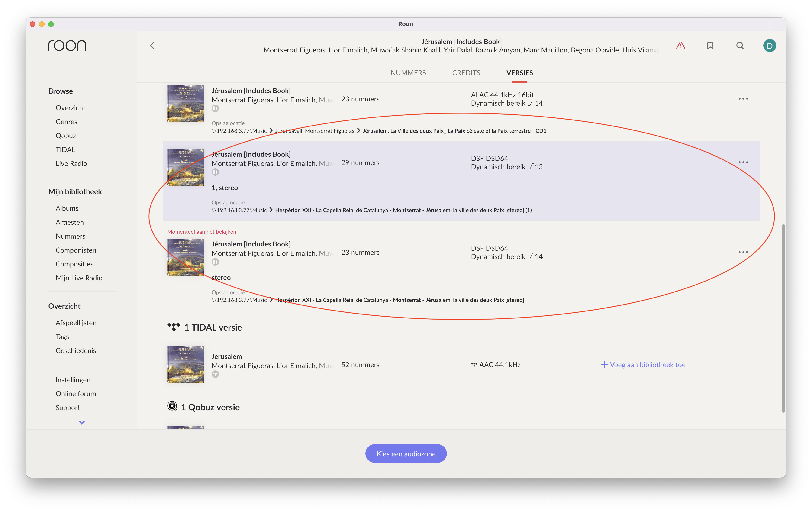Click plus icon to add TIDAL version
812x512 pixels.
click(x=604, y=365)
